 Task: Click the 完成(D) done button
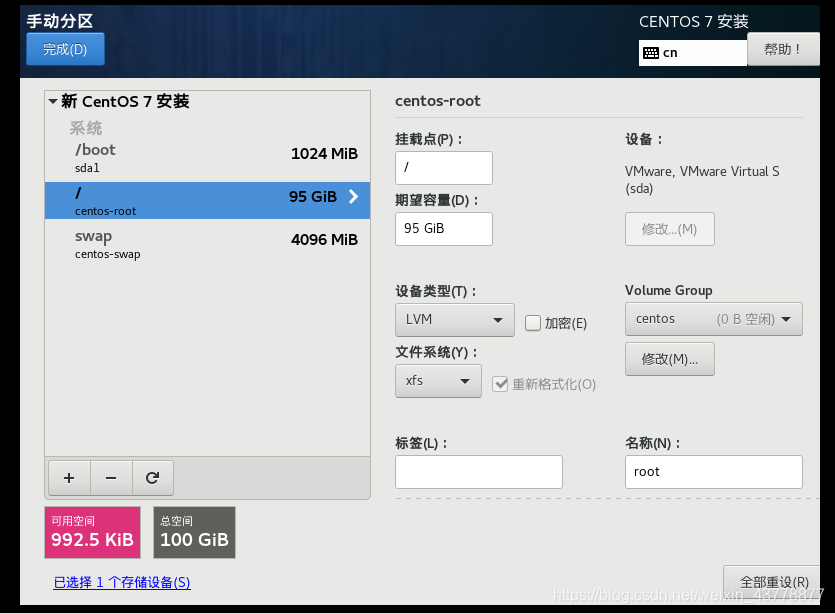point(65,49)
